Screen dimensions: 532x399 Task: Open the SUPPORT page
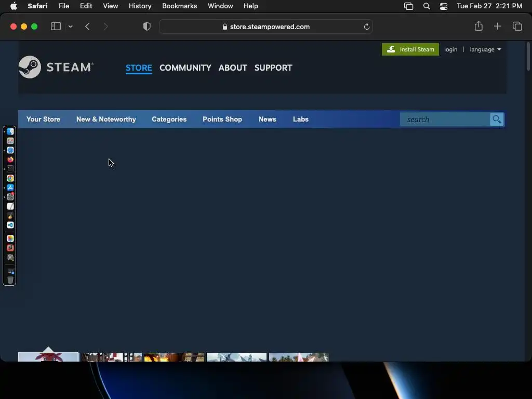273,68
